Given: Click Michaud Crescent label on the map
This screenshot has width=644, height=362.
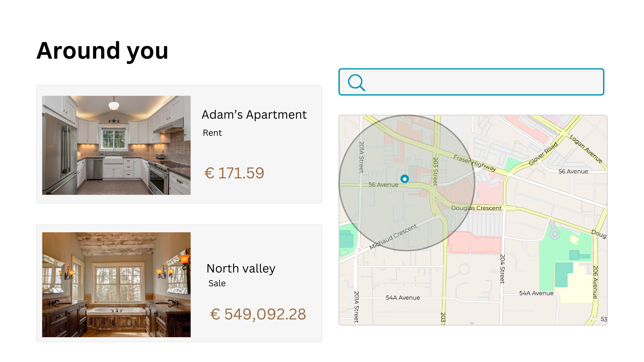Looking at the screenshot, I should coord(393,236).
